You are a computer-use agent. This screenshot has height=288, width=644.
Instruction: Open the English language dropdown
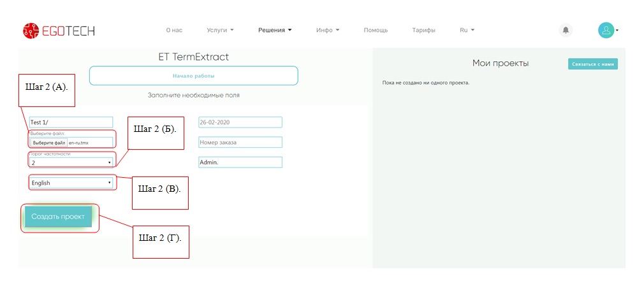71,183
